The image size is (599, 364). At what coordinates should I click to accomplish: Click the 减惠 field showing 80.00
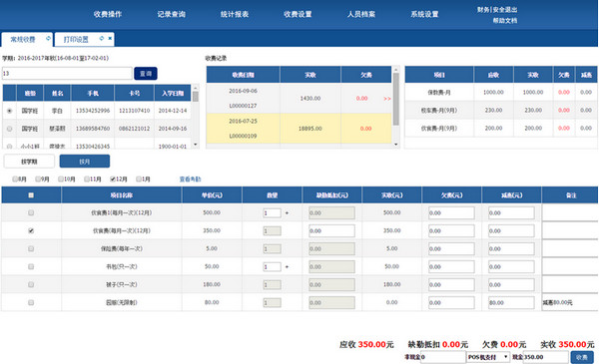coord(511,302)
